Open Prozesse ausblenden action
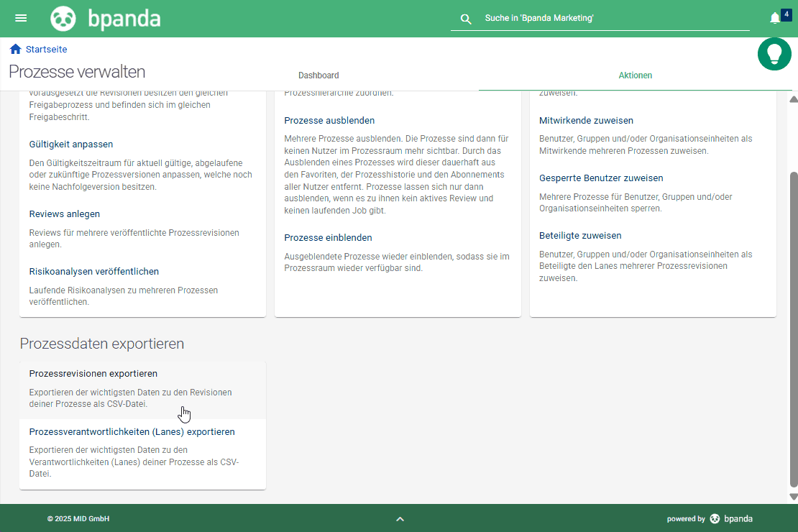 pyautogui.click(x=329, y=120)
